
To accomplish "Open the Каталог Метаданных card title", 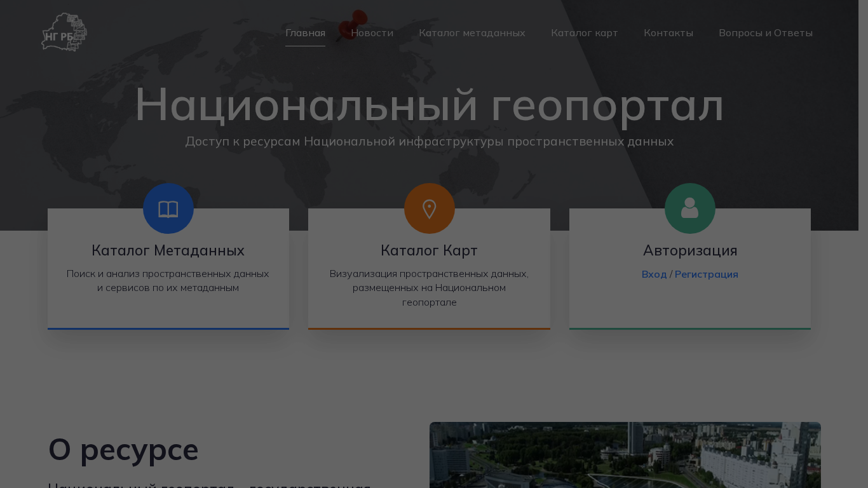I will coord(168,250).
